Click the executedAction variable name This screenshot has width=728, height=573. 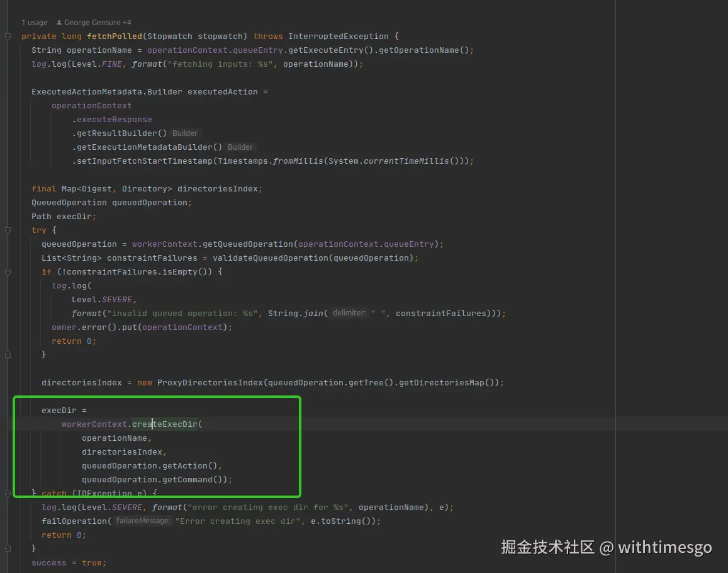(222, 92)
